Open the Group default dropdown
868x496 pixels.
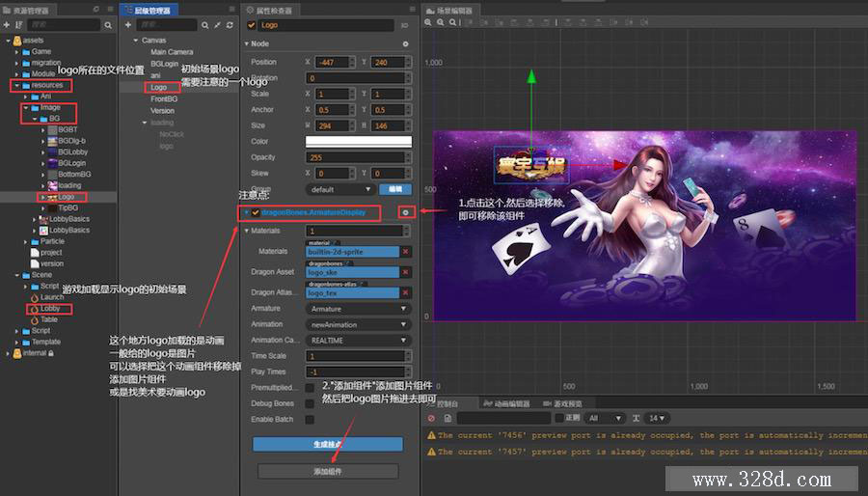(x=339, y=189)
